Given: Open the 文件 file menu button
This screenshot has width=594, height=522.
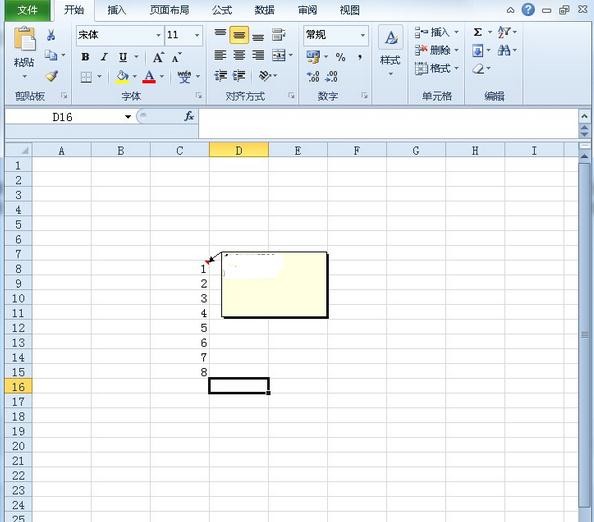Looking at the screenshot, I should (27, 10).
